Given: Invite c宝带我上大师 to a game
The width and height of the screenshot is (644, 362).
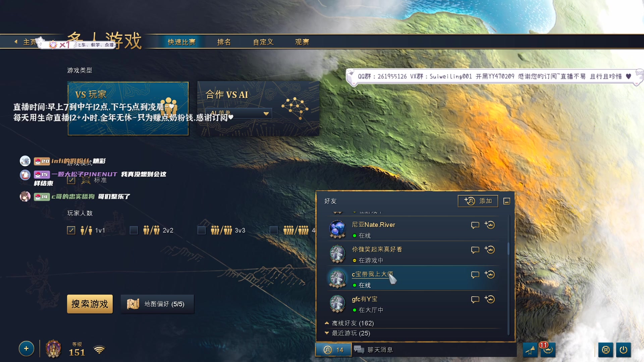Looking at the screenshot, I should (490, 275).
